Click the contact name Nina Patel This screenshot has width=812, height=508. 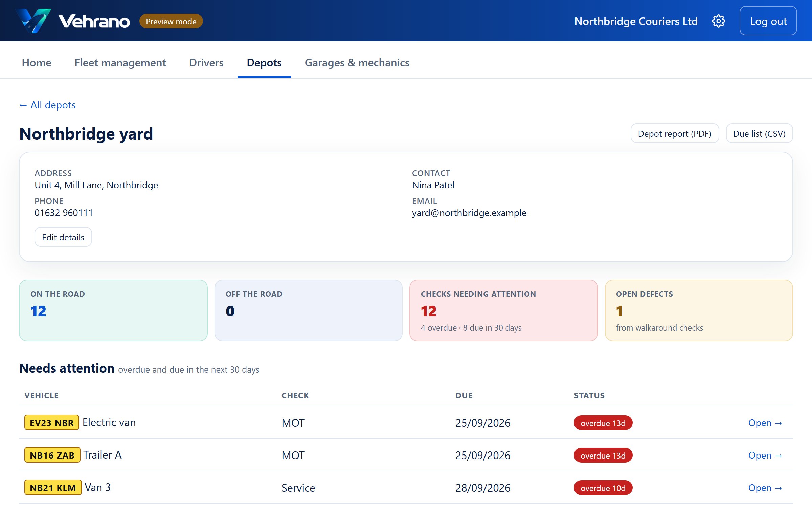pyautogui.click(x=433, y=185)
